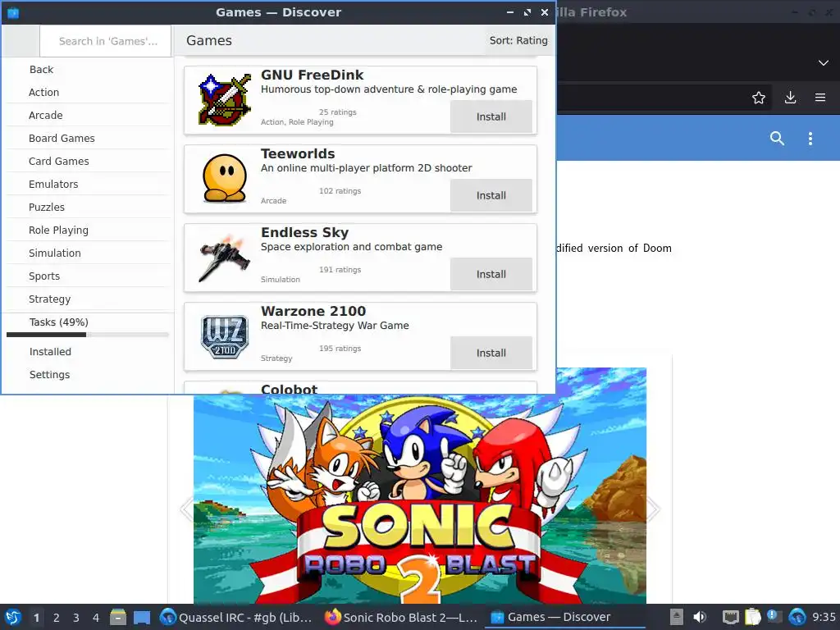Open the Installed page
840x630 pixels.
click(89, 352)
